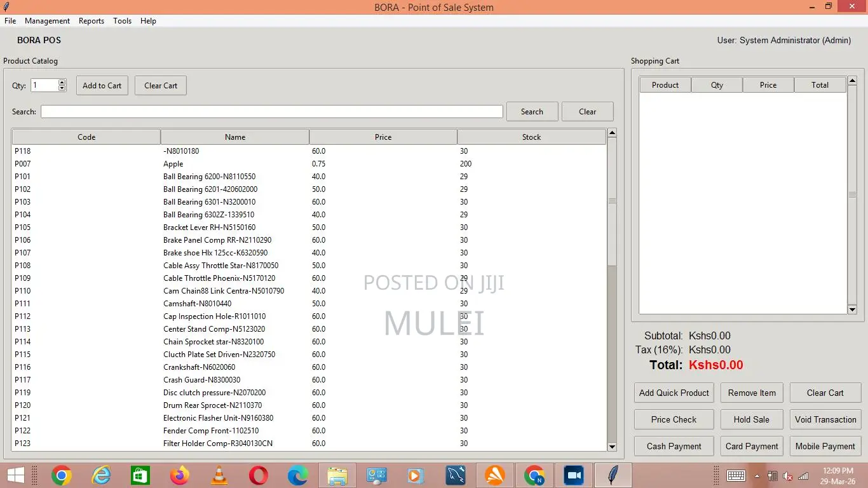
Task: Launch Firefox from the taskbar
Action: (x=180, y=475)
